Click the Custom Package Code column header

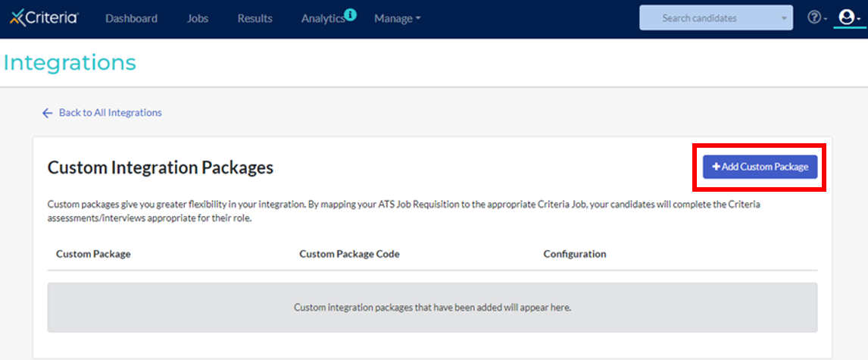click(x=349, y=254)
